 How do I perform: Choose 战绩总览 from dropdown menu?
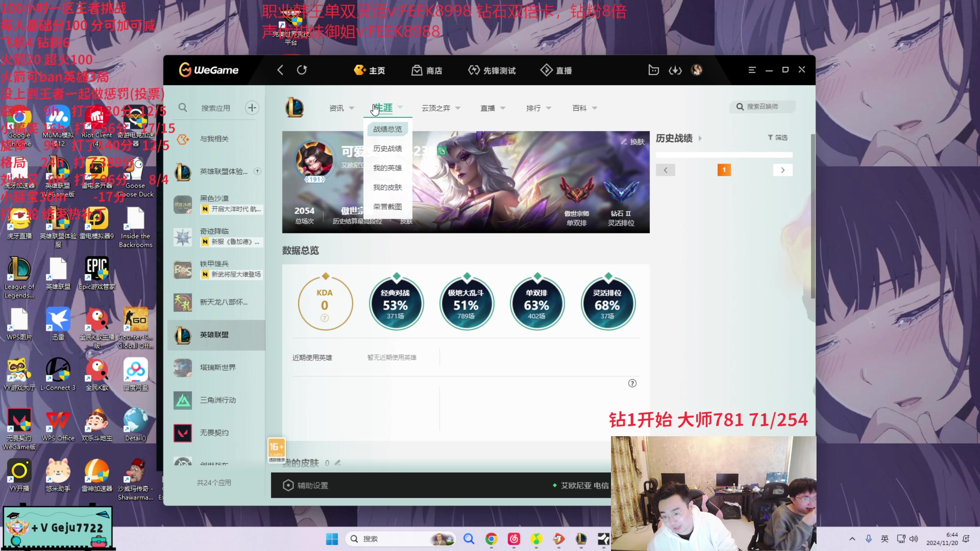387,129
